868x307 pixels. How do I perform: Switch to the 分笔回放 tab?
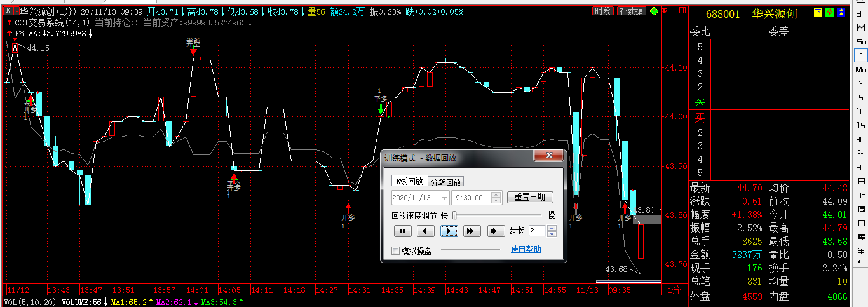tap(446, 182)
